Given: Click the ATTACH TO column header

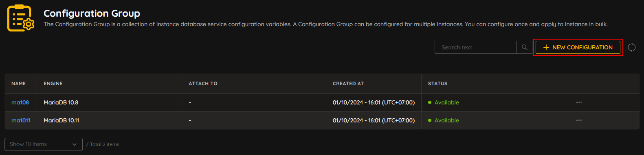Looking at the screenshot, I should coord(203,84).
